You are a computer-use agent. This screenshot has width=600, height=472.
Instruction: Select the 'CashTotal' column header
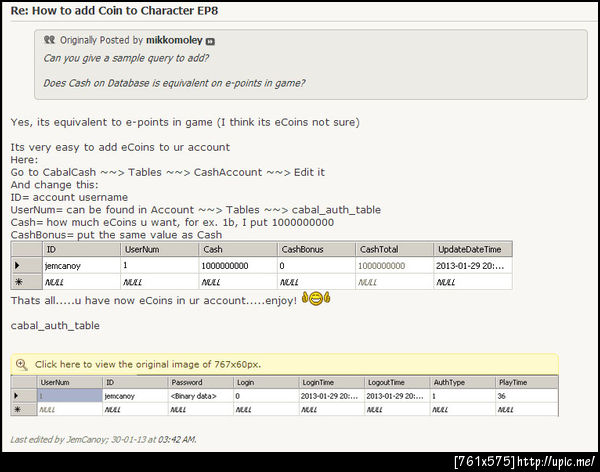click(394, 250)
